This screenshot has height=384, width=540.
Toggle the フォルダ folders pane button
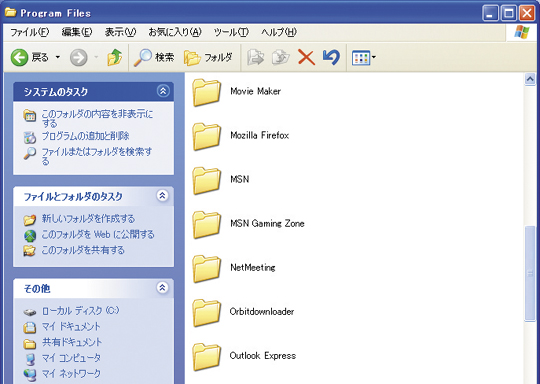[x=208, y=57]
